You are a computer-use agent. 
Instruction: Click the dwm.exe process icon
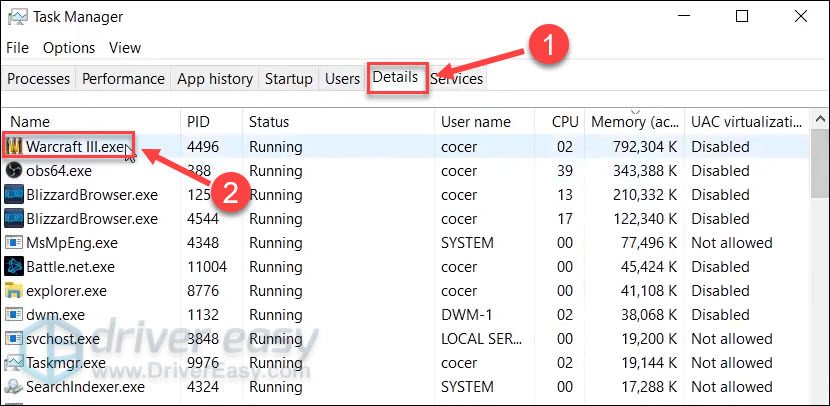point(14,315)
